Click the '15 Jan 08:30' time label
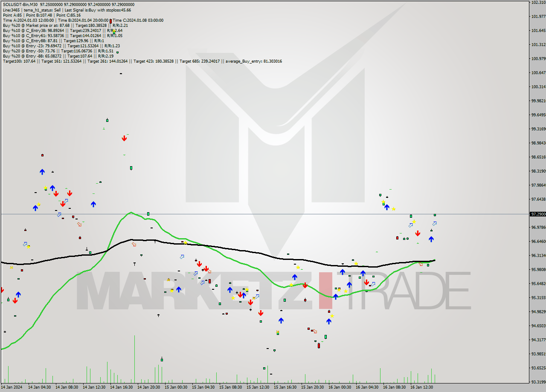Viewport: 546px width, 392px height. click(x=230, y=387)
